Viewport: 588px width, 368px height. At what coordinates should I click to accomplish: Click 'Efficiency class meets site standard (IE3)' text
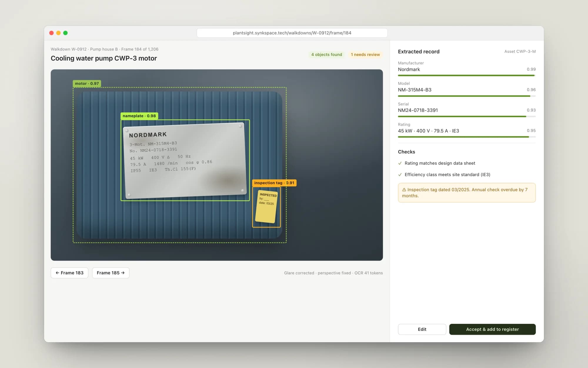(447, 175)
